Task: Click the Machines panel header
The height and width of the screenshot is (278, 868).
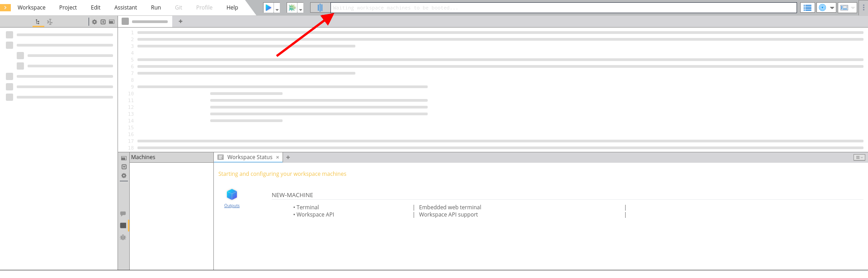Action: tap(171, 157)
